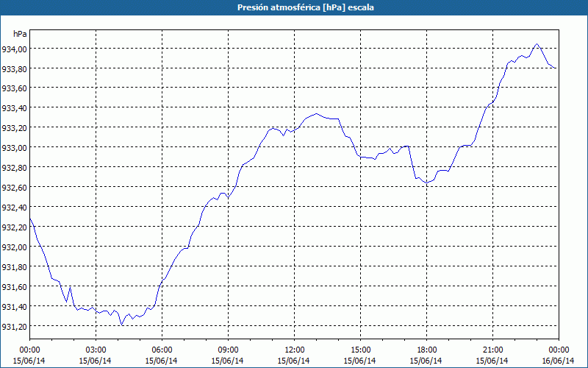Click the 932,40 y-axis label
Viewport: 588px width, 368px height.
(x=15, y=207)
